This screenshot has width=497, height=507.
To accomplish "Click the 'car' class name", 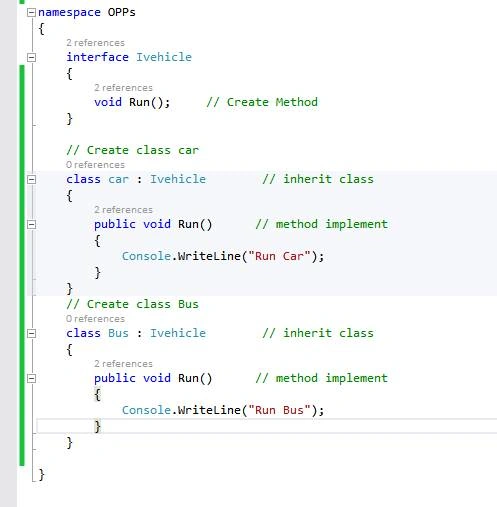I will [118, 179].
